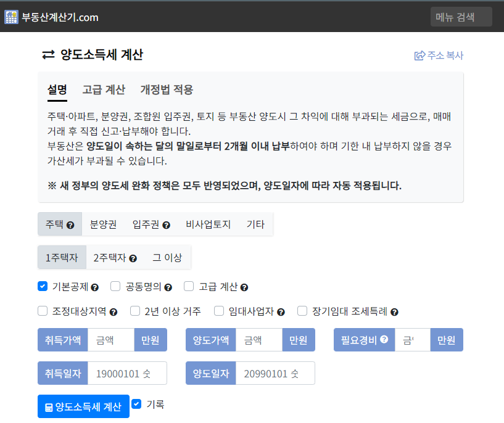The width and height of the screenshot is (504, 423).
Task: Click the help icon on 필요경비 label
Action: point(384,339)
